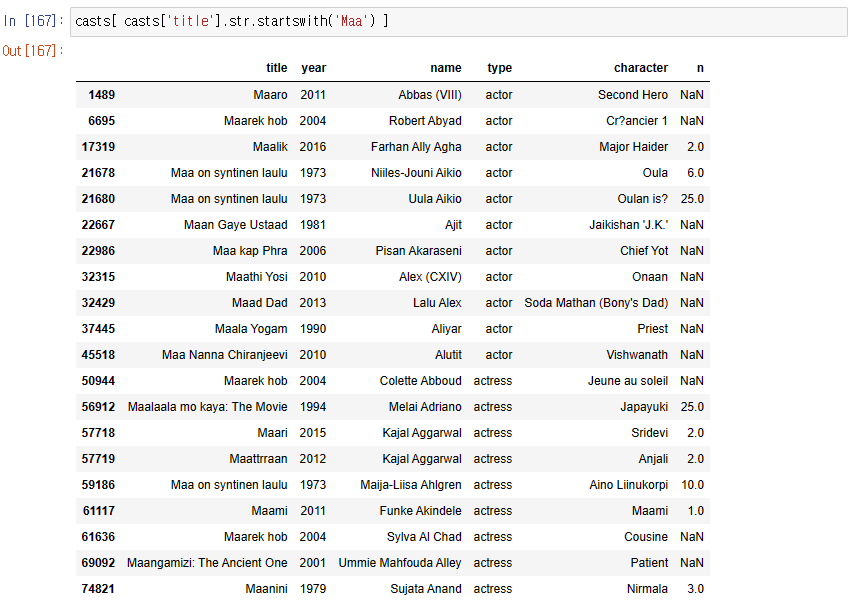Image resolution: width=852 pixels, height=605 pixels.
Task: Click the character cell 'Cr?ancier 1'
Action: [x=637, y=121]
